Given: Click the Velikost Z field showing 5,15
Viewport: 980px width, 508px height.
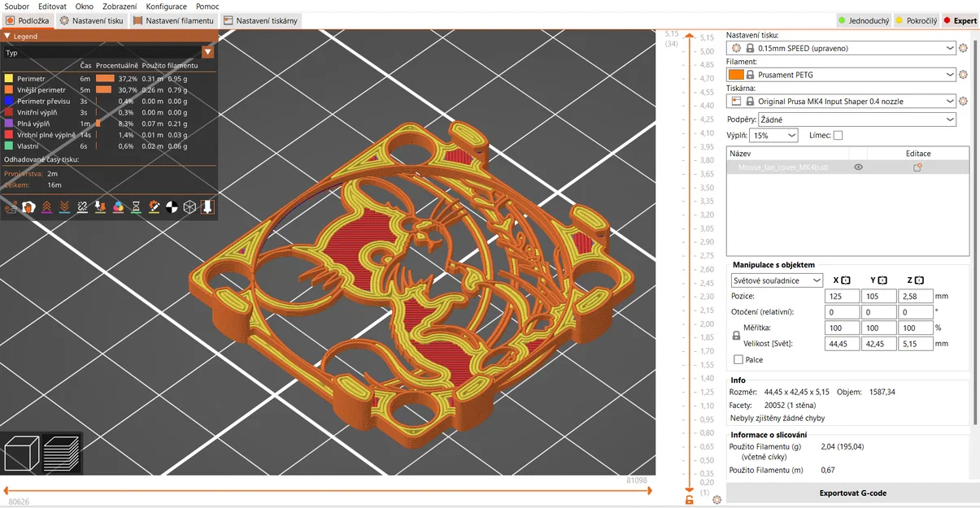Looking at the screenshot, I should click(917, 344).
